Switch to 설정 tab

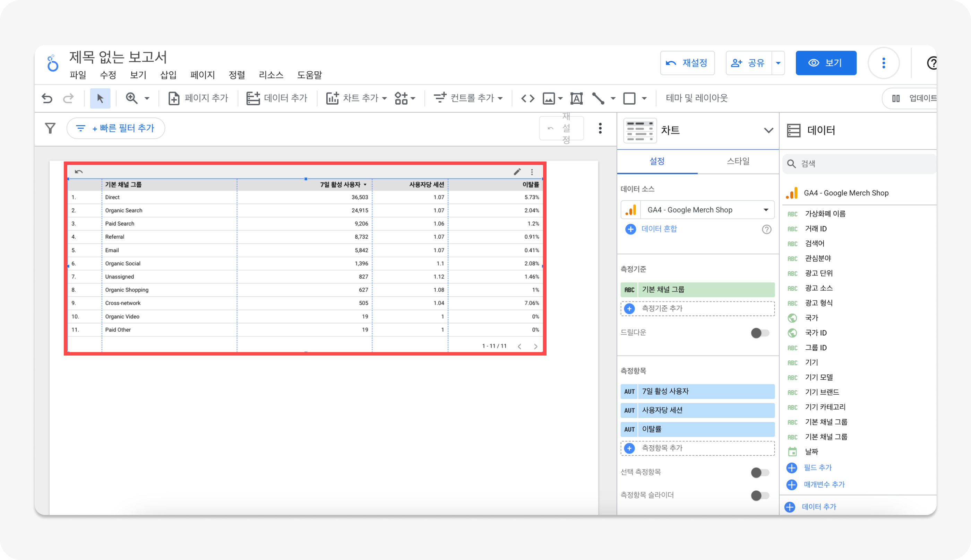pyautogui.click(x=657, y=161)
